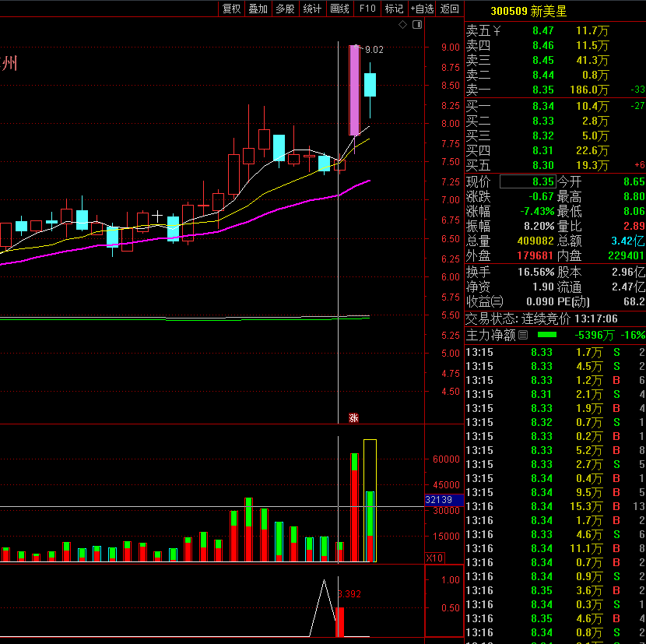Click the 返回 back button
The width and height of the screenshot is (646, 644).
tap(450, 9)
